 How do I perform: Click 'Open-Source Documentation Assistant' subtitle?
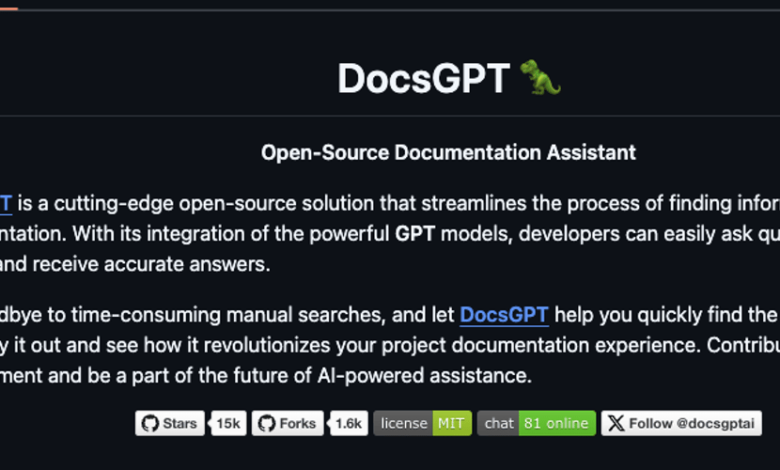click(x=448, y=152)
